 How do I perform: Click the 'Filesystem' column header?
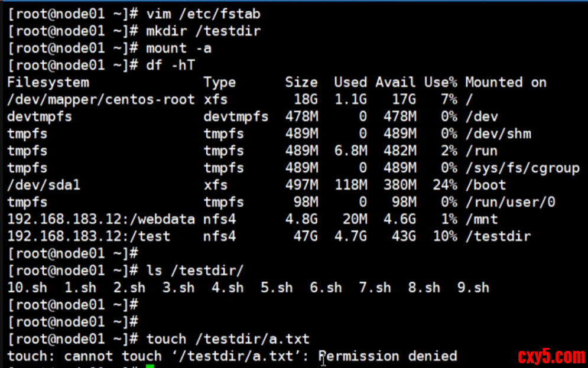tap(47, 82)
